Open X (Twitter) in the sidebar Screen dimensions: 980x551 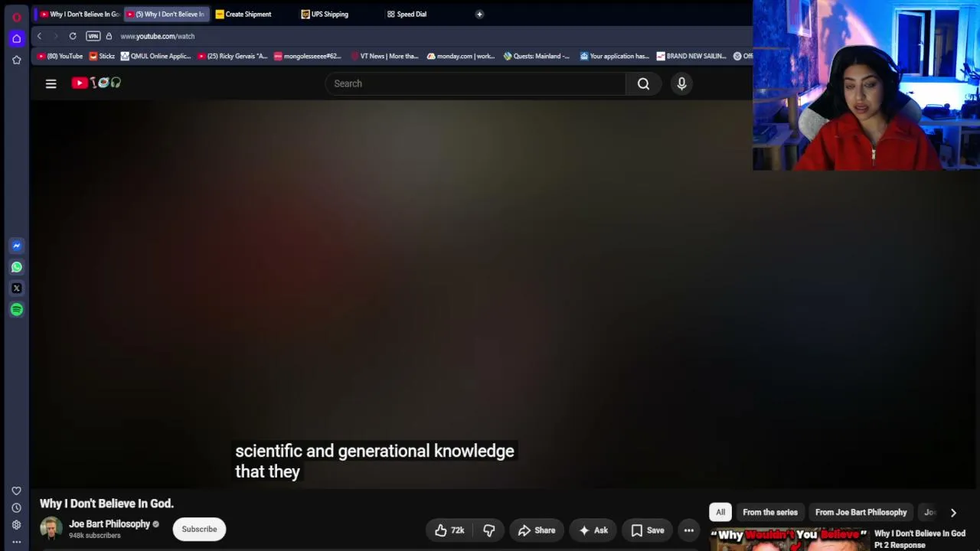click(x=16, y=289)
